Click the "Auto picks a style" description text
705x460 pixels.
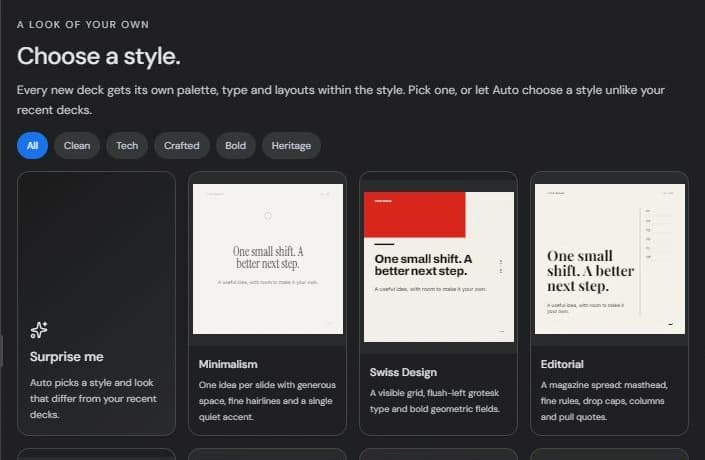(93, 399)
